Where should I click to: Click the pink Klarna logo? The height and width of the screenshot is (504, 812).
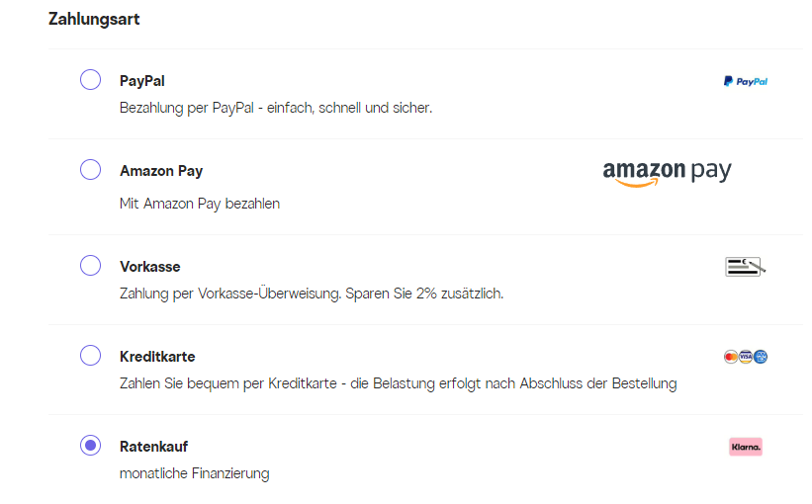(746, 447)
